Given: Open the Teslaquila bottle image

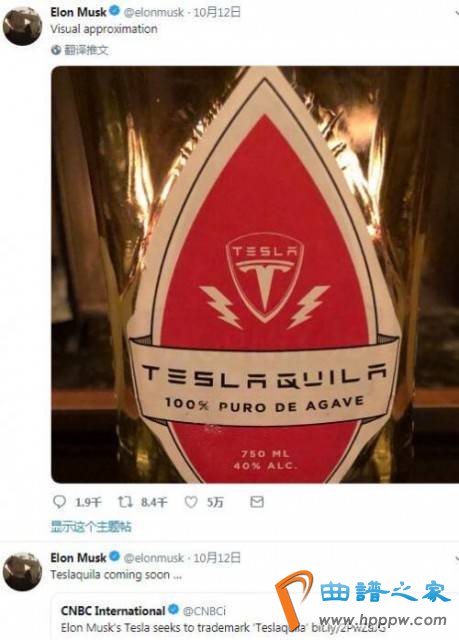Looking at the screenshot, I should [255, 274].
